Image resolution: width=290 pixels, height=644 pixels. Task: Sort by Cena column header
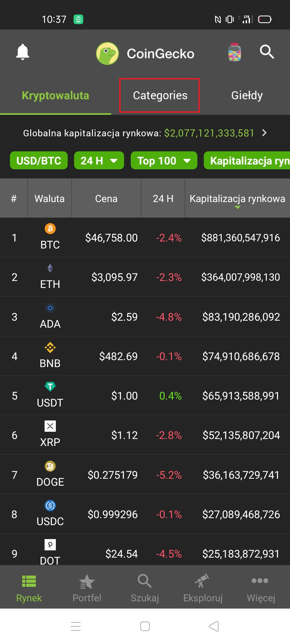pyautogui.click(x=106, y=199)
